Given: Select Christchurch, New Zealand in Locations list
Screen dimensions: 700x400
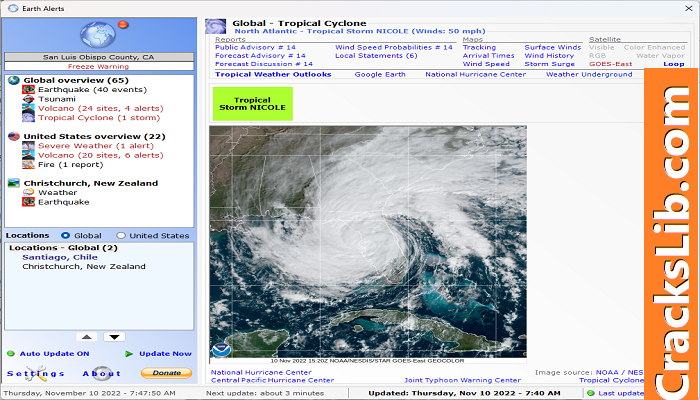Looking at the screenshot, I should pyautogui.click(x=84, y=267).
